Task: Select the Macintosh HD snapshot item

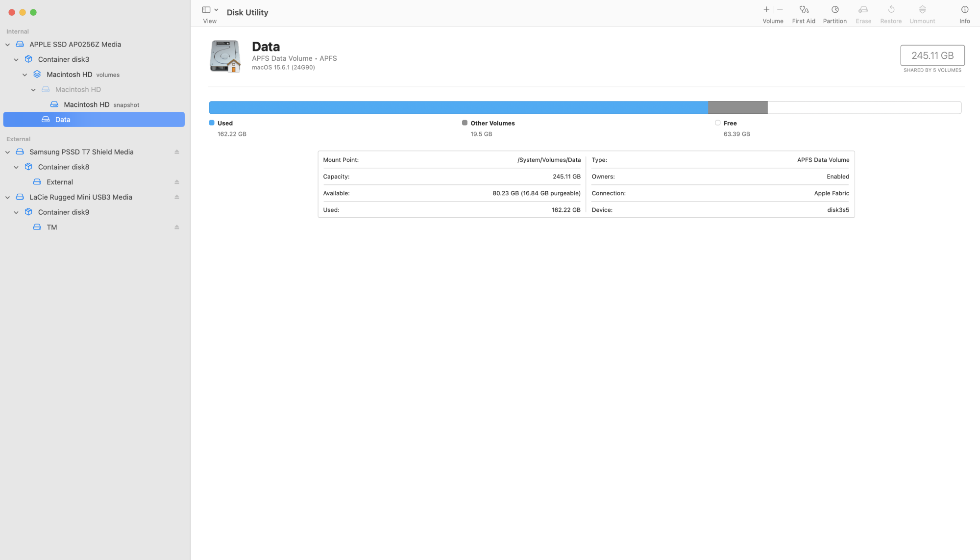Action: point(87,104)
